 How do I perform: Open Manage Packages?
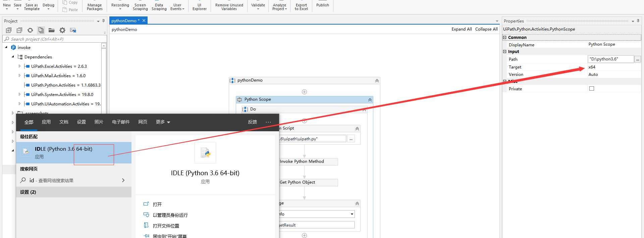coord(95,7)
